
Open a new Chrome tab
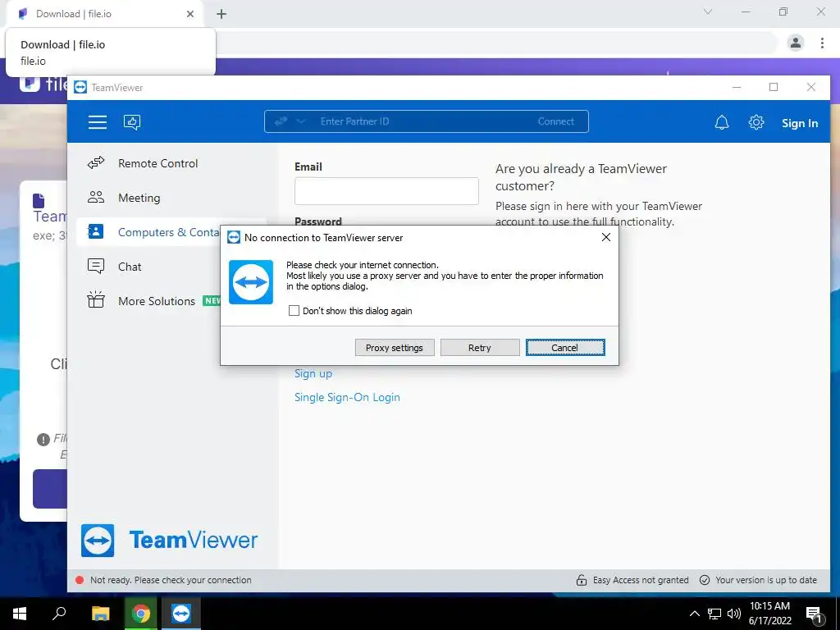(221, 14)
